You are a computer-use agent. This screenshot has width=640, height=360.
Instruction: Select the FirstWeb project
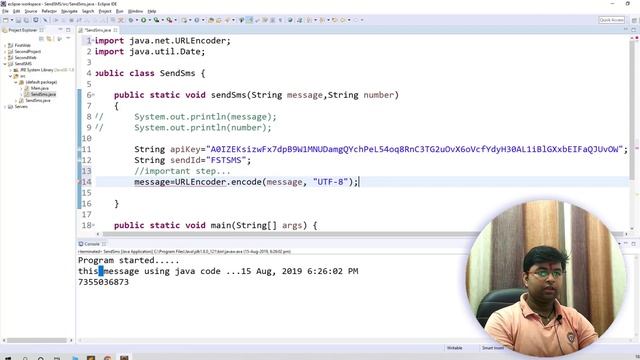coord(22,45)
